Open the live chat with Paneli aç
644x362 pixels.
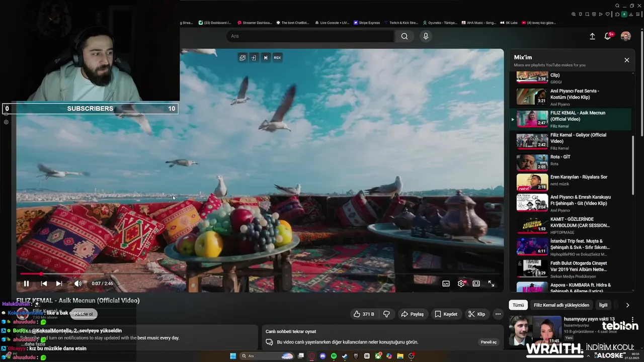point(489,342)
